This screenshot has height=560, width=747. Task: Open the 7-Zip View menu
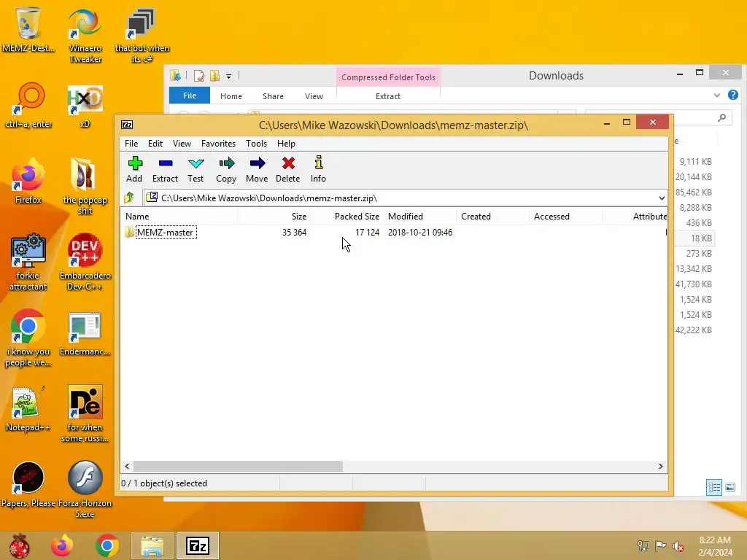(182, 144)
